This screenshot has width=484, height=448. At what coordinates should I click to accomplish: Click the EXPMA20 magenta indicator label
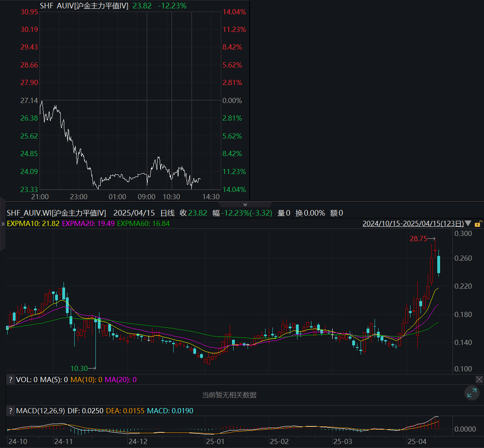tap(88, 224)
